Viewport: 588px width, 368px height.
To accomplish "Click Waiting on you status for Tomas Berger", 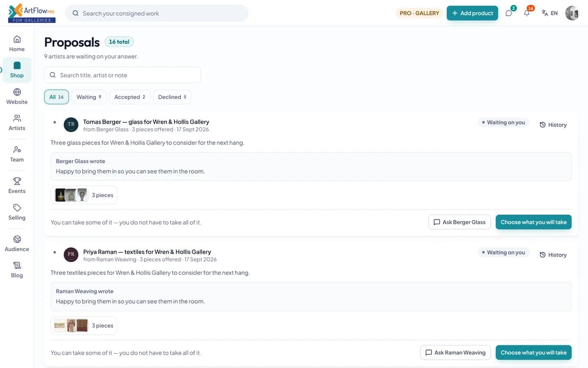I will [x=504, y=122].
